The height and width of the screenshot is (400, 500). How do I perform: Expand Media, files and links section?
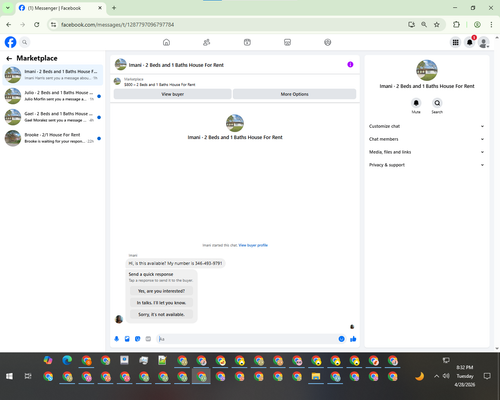coord(426,152)
